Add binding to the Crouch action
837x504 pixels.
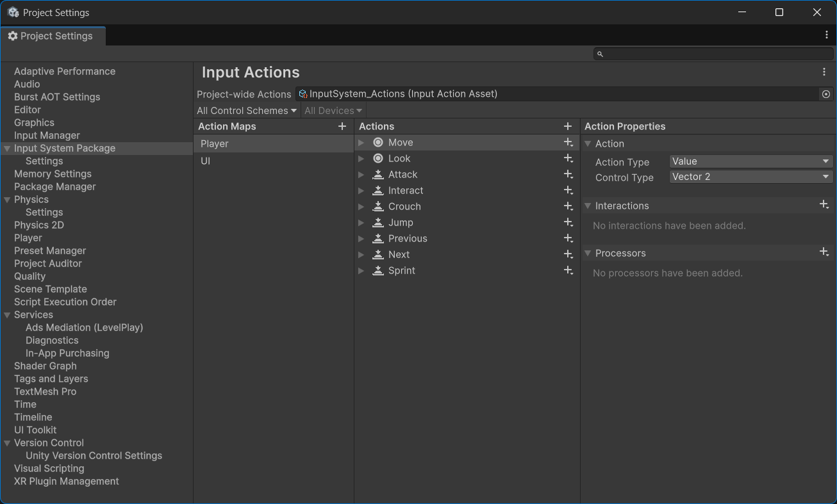click(568, 207)
